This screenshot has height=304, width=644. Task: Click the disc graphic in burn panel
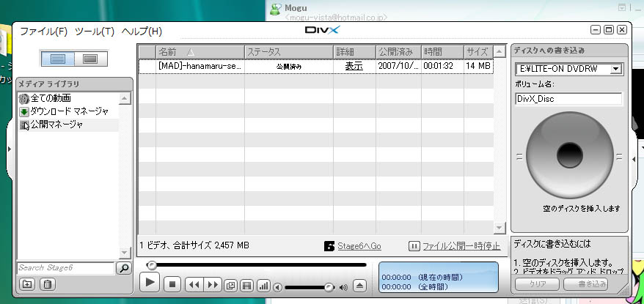tap(570, 155)
